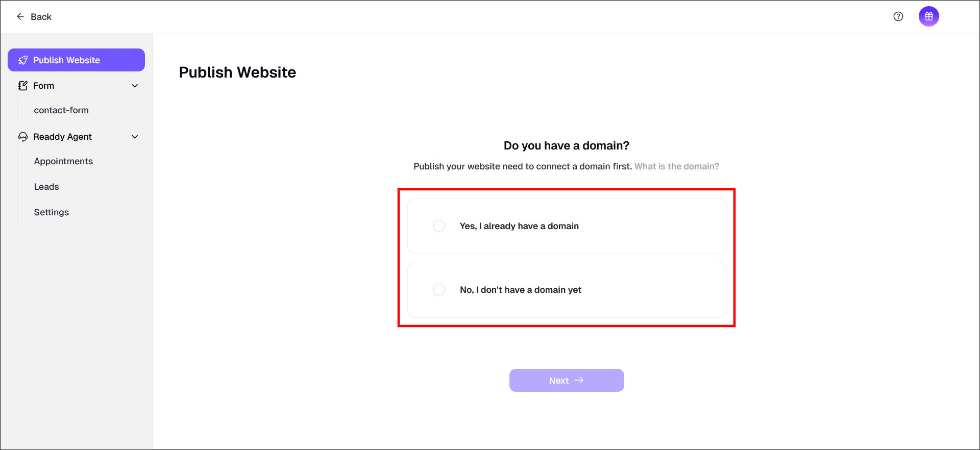Click the back arrow icon

[x=20, y=17]
